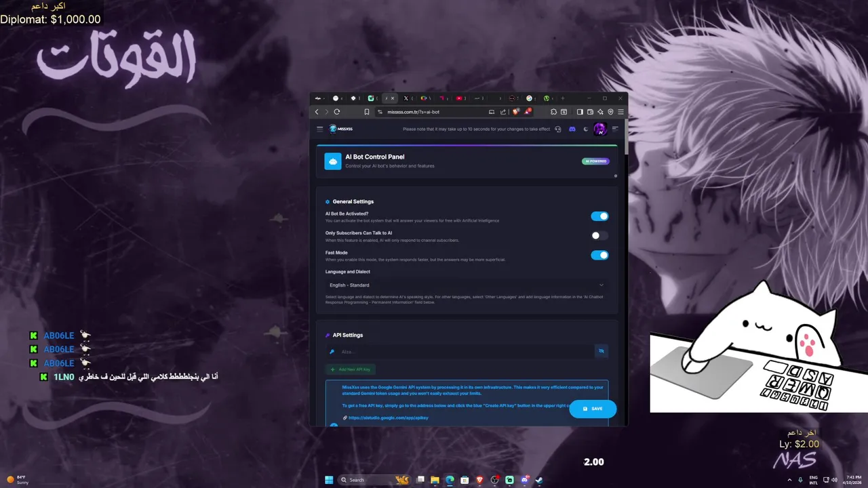Open the aistudio.google.com apikey link
The image size is (868, 488).
pos(388,418)
